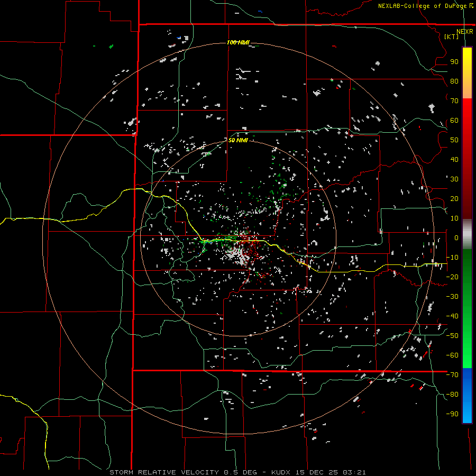Pick the blue segment of the color bar
The height and width of the screenshot is (476, 476).
(467, 396)
